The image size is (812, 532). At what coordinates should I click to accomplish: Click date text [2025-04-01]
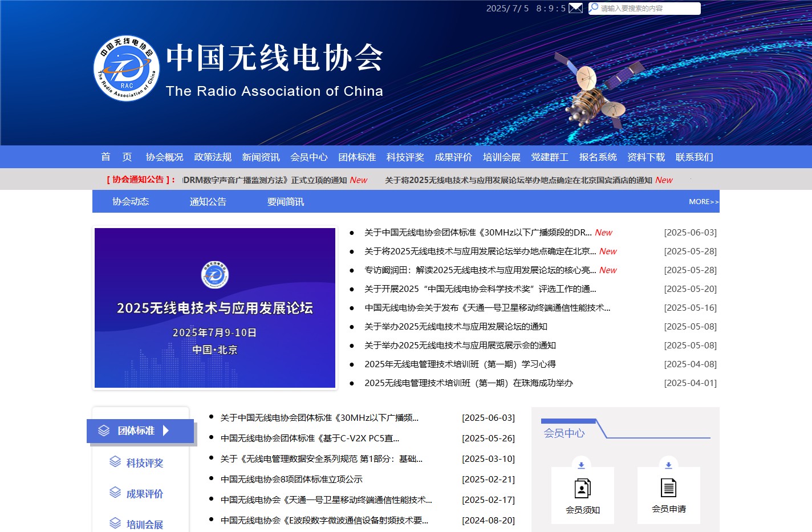(x=690, y=383)
